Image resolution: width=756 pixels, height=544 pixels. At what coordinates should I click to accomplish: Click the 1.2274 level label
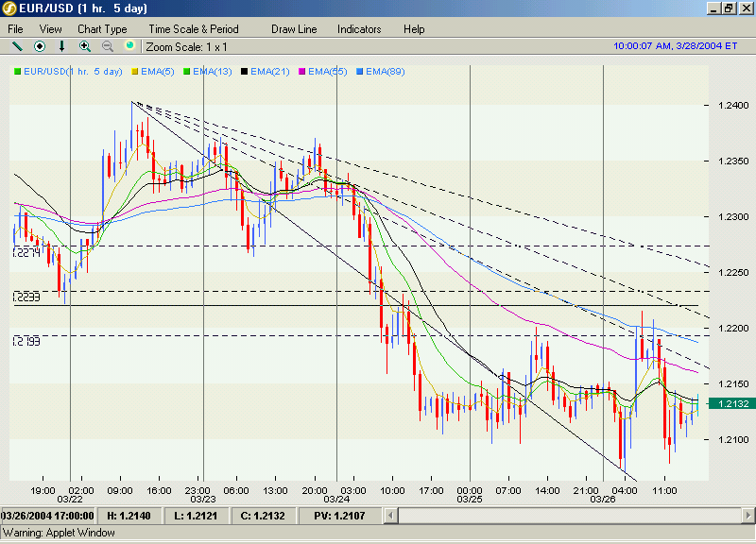(26, 252)
